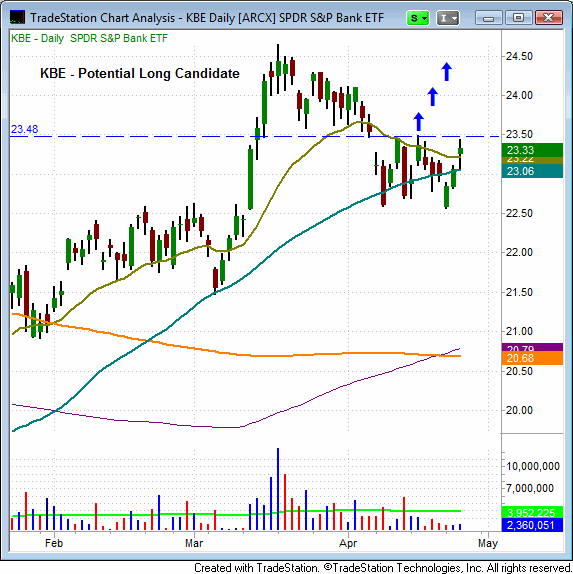This screenshot has width=573, height=574.
Task: Click the 20.00 price axis label
Action: (519, 410)
